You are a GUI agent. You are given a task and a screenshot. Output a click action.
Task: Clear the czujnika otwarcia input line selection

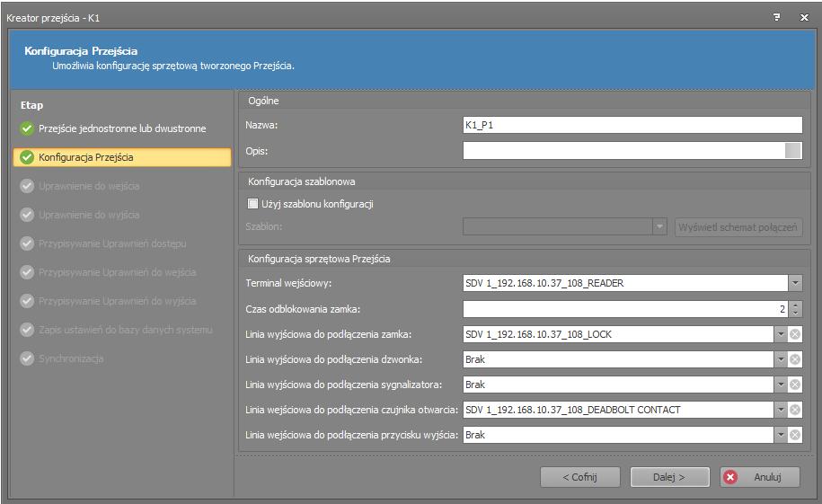(x=795, y=410)
